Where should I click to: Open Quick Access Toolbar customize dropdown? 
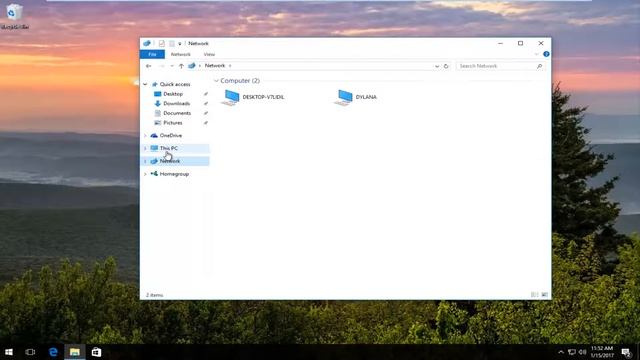180,44
